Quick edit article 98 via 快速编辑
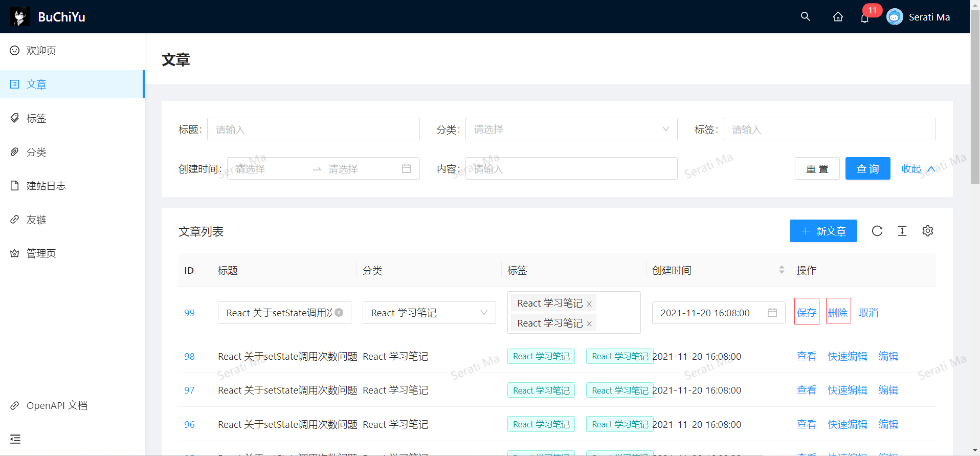 [x=848, y=356]
